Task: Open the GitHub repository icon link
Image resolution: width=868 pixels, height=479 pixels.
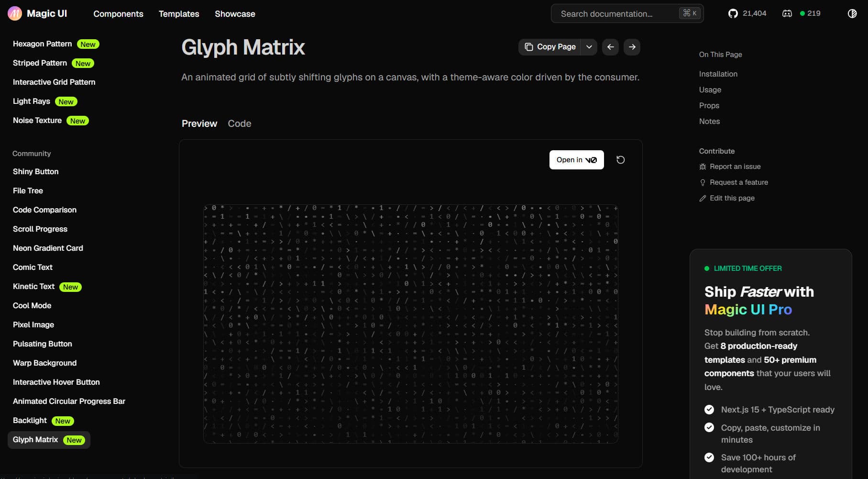Action: pyautogui.click(x=733, y=13)
